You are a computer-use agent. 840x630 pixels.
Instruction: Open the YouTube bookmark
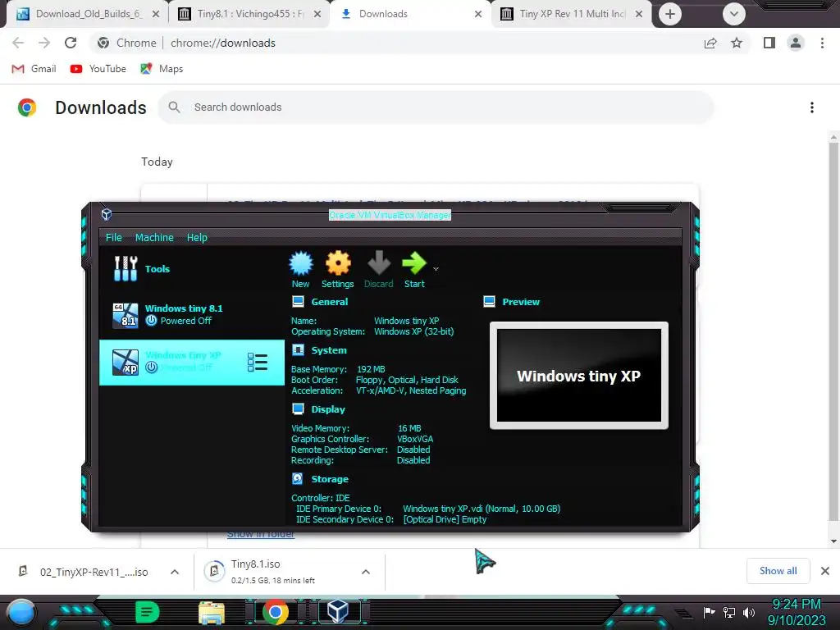tap(98, 69)
